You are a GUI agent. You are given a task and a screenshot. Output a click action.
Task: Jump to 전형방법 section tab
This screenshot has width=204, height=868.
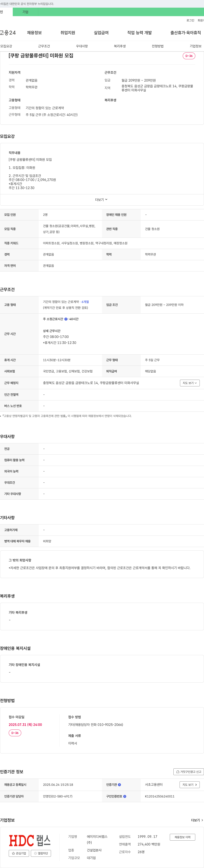click(157, 46)
